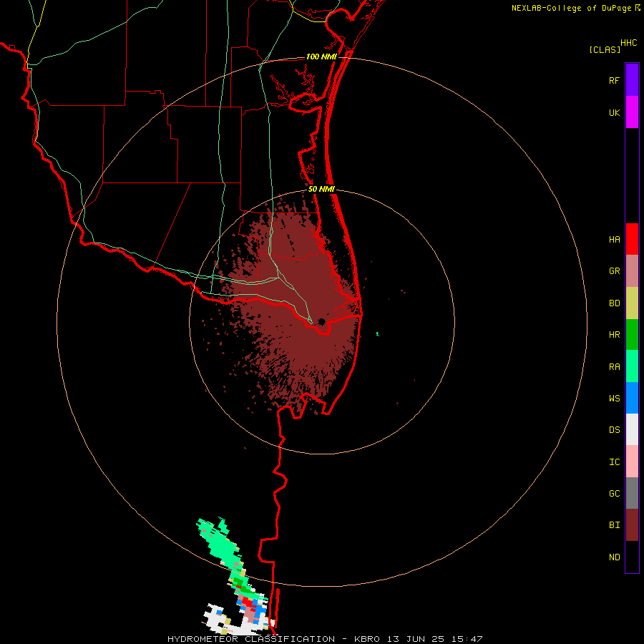Click the BD legend label
This screenshot has width=644, height=644.
614,303
